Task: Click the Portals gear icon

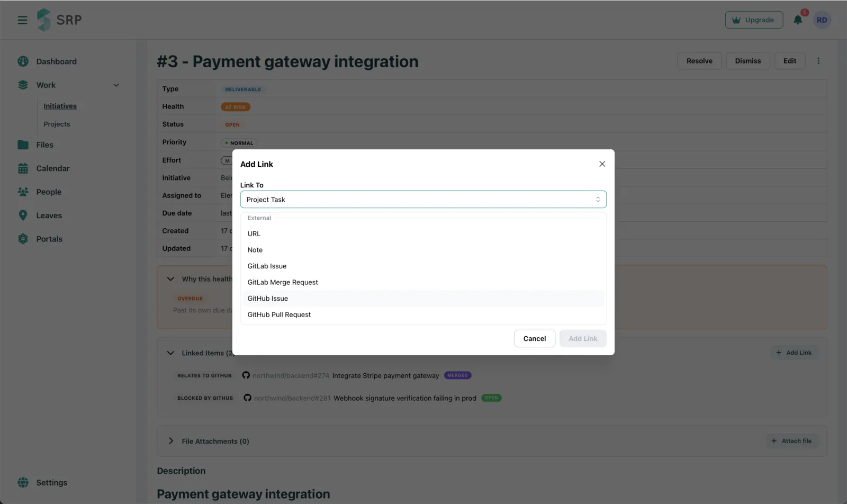Action: 23,239
